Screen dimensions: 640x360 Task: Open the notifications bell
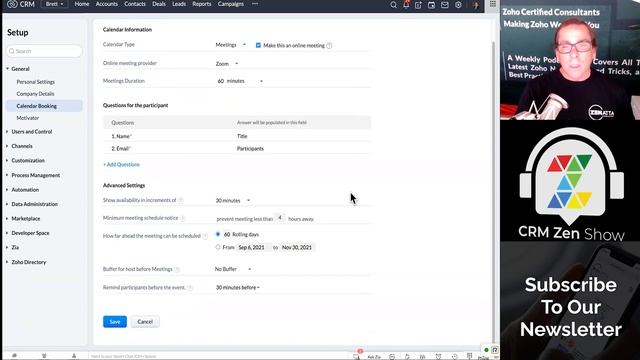pos(406,5)
